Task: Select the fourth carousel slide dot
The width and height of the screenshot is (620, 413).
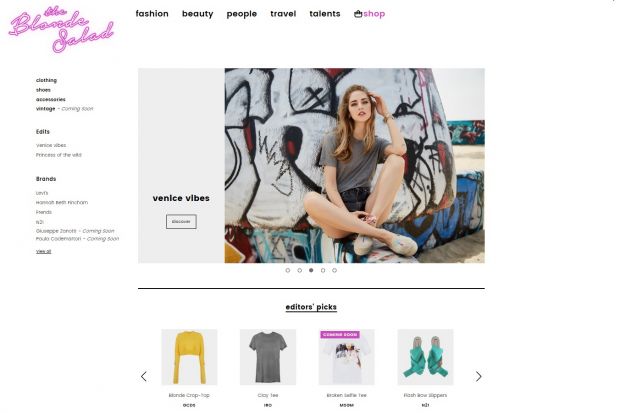Action: pos(323,270)
